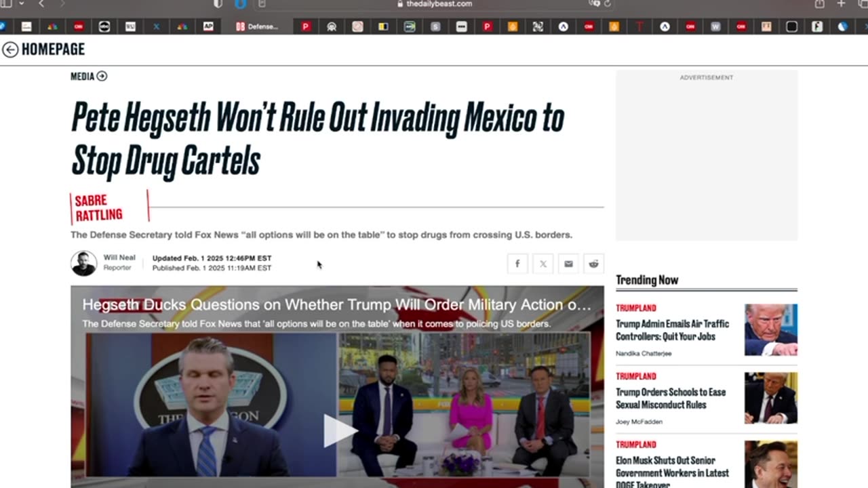Open author Joey McFadden link
This screenshot has width=868, height=488.
coord(639,422)
